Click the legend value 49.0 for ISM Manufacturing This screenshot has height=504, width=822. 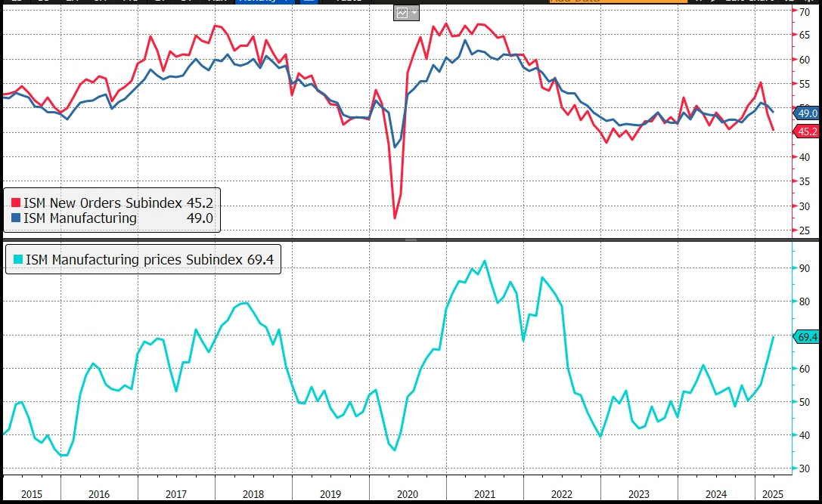pyautogui.click(x=200, y=218)
